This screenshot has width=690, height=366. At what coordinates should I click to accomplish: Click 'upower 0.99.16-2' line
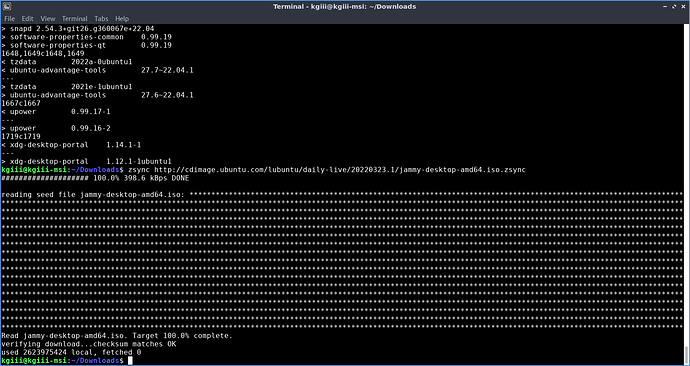56,128
